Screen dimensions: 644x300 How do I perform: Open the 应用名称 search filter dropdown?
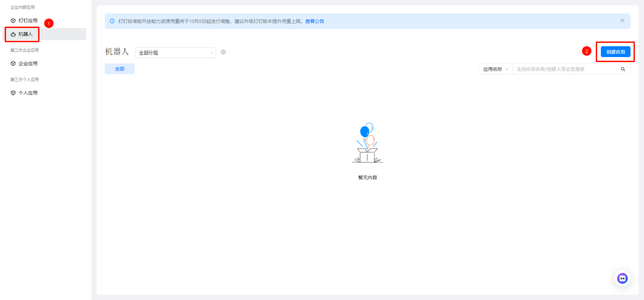pos(495,69)
